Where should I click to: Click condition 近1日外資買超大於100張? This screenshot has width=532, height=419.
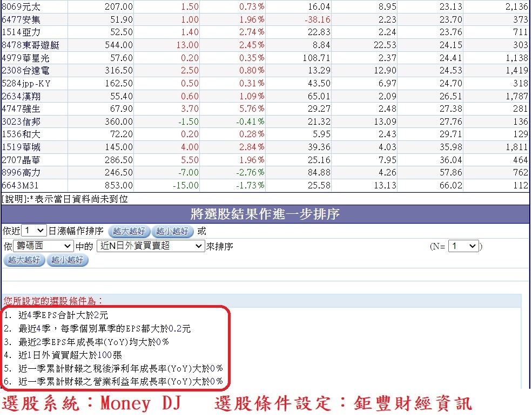(70, 355)
